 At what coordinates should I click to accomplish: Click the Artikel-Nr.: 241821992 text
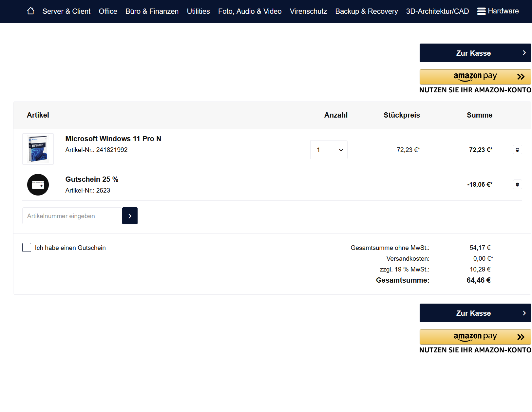96,150
